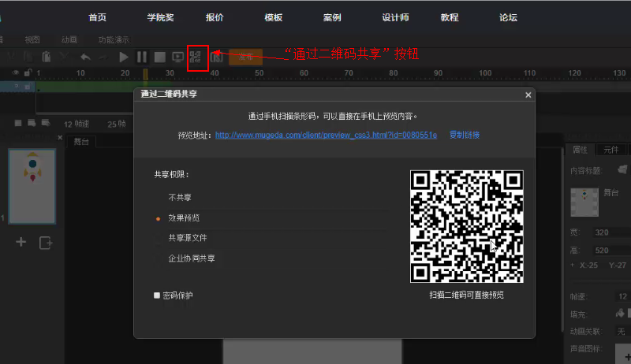This screenshot has height=364, width=631.
Task: Toggle visibility of the selected layer row
Action: pos(16,87)
